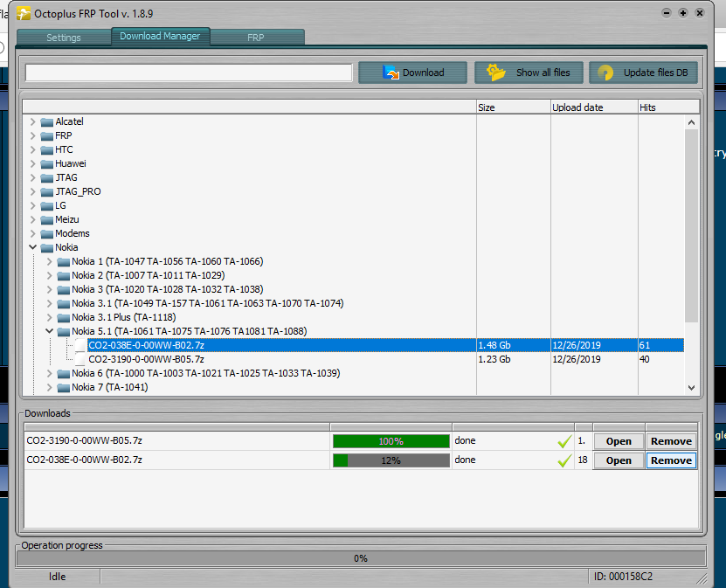Screen dimensions: 726x588
Task: Select the FRP folder icon in tree
Action: (x=47, y=136)
